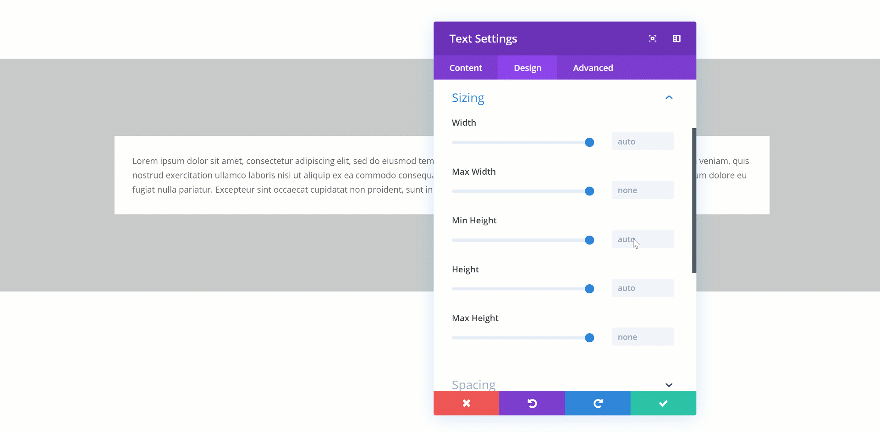
Task: Focus the Width value input field
Action: point(642,141)
